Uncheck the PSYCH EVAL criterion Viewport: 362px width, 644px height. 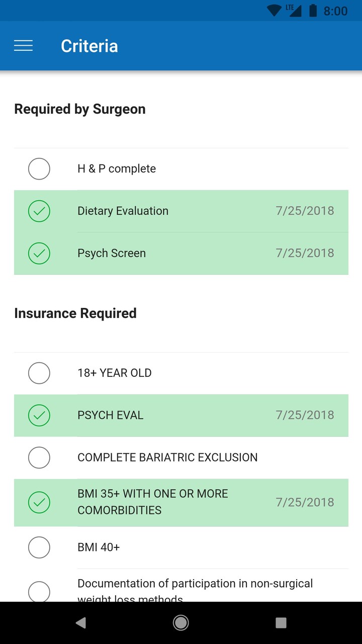[x=39, y=416]
